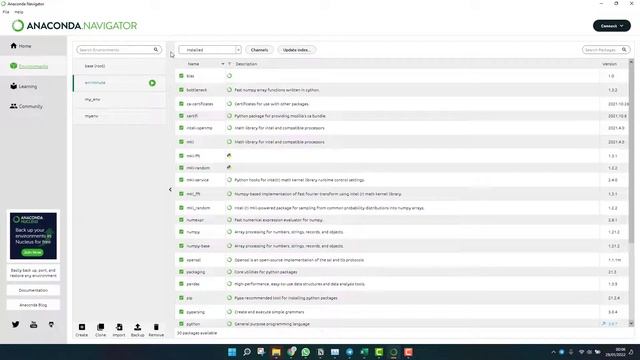Click the Update index... button

pyautogui.click(x=296, y=50)
